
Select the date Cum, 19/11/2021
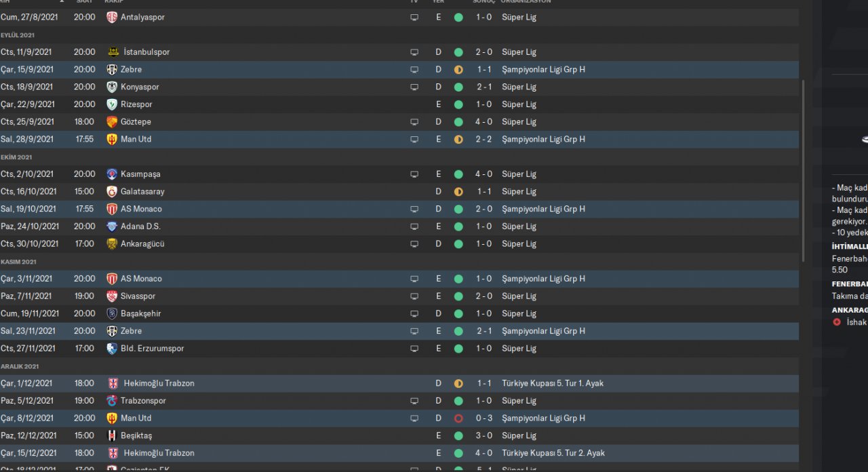point(30,314)
